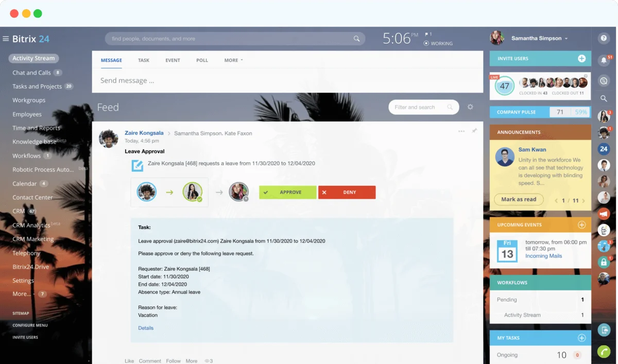The width and height of the screenshot is (618, 364).
Task: Click the Company Pulse 59% bar
Action: (581, 112)
